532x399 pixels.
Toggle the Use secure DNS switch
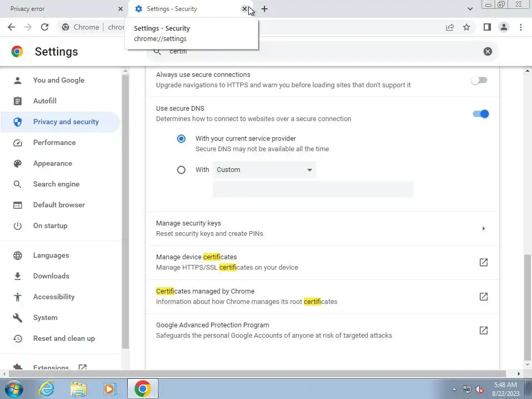coord(481,114)
